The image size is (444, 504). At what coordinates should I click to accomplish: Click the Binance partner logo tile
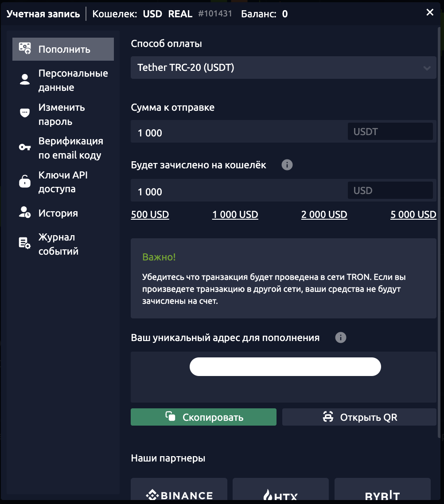coord(179,490)
